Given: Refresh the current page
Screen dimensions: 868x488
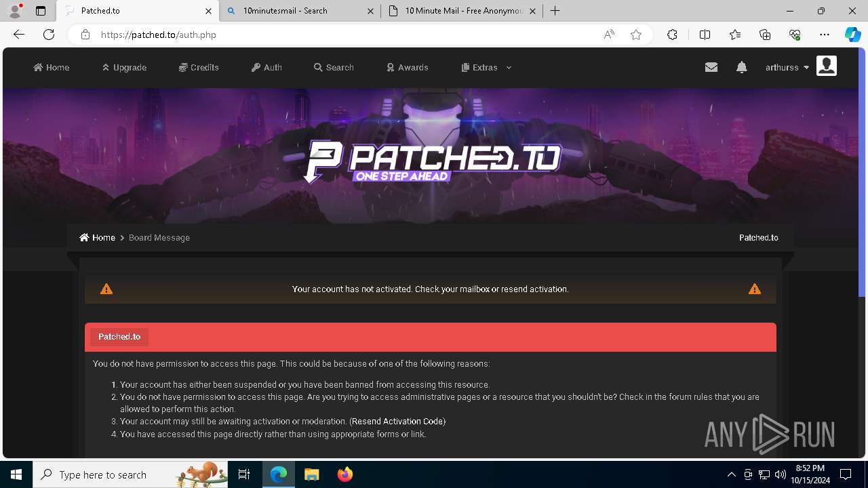Looking at the screenshot, I should pyautogui.click(x=49, y=35).
